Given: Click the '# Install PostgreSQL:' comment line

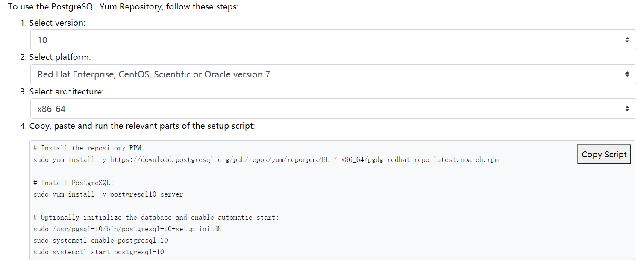Looking at the screenshot, I should tap(74, 183).
